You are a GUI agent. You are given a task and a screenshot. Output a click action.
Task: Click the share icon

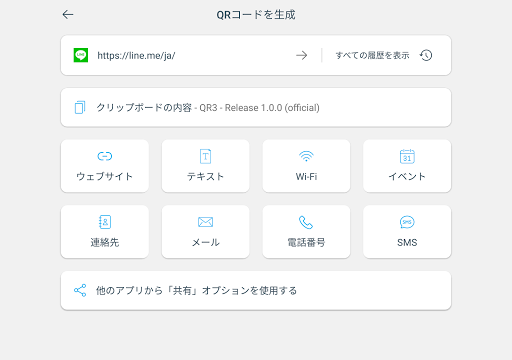[x=80, y=290]
